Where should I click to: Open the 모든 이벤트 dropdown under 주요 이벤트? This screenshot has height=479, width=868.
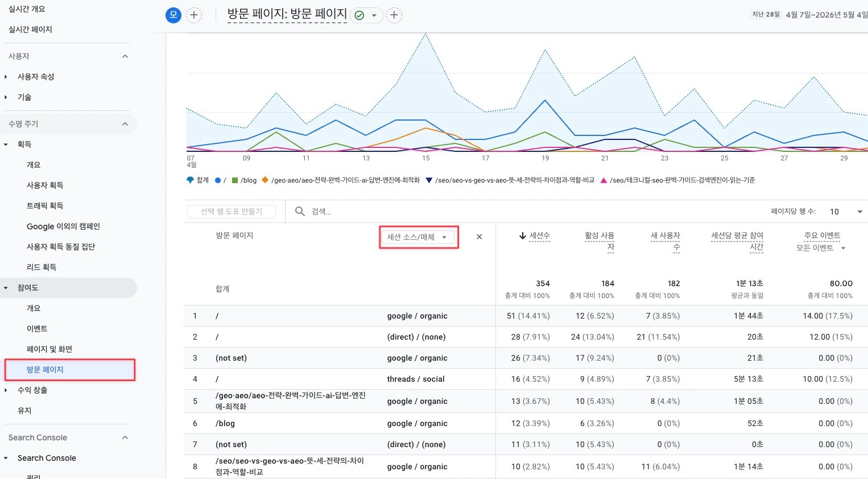(821, 248)
